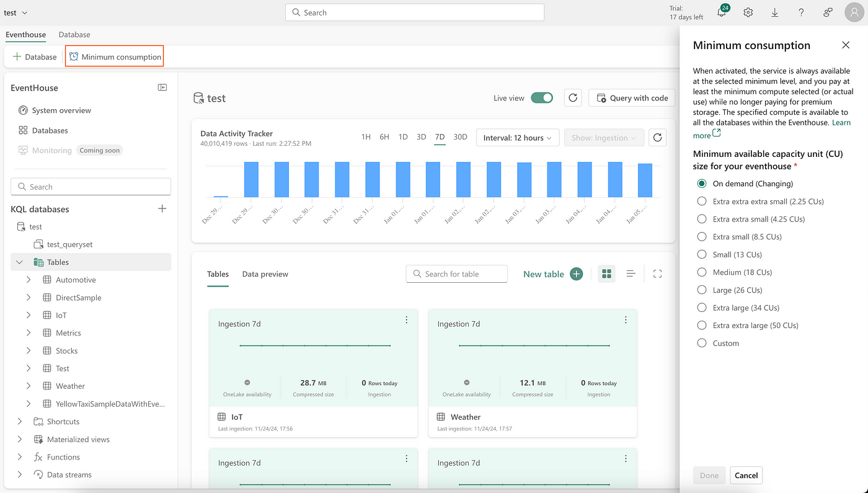Select the Tables tab
Image resolution: width=868 pixels, height=493 pixels.
[218, 274]
